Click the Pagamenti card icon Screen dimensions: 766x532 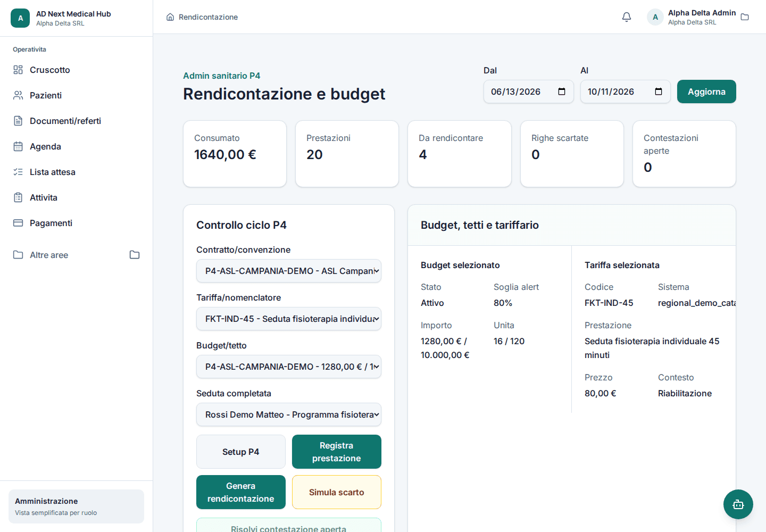point(18,223)
